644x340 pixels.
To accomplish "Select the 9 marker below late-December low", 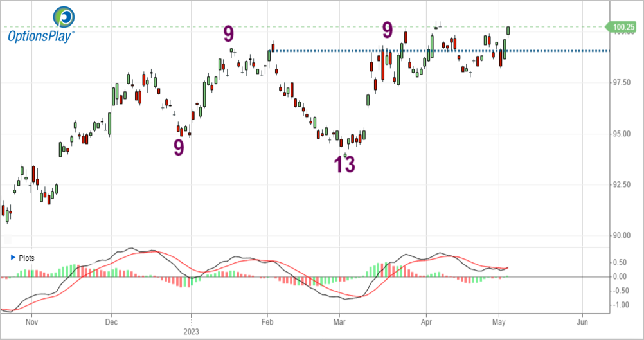I will (179, 148).
